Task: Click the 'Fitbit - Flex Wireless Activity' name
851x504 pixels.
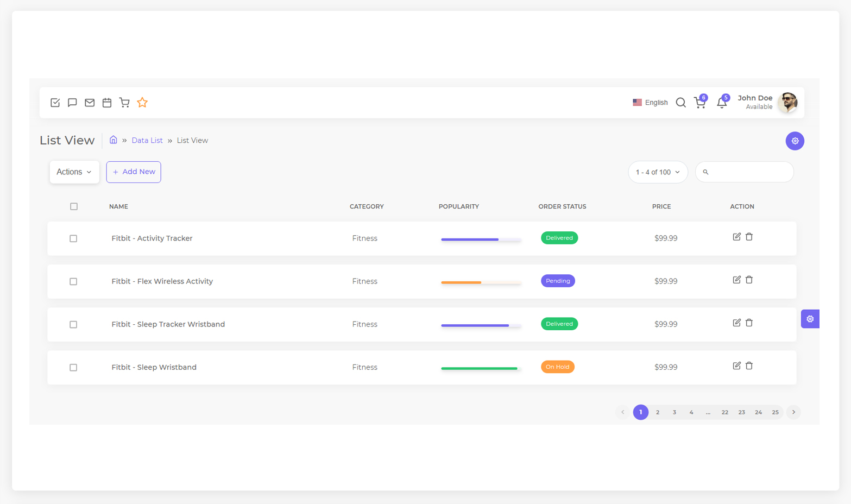Action: point(162,281)
